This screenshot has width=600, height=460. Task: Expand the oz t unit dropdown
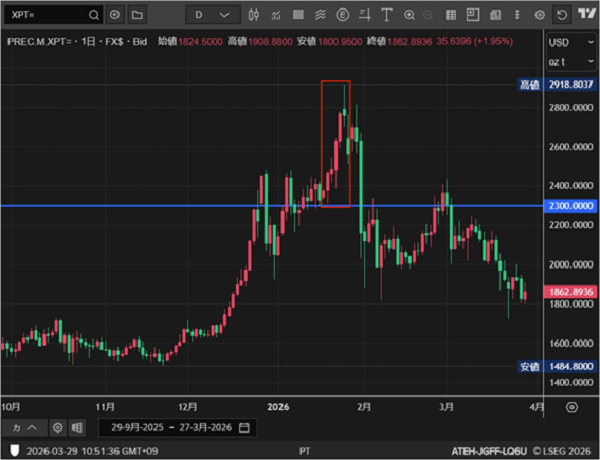[x=571, y=62]
